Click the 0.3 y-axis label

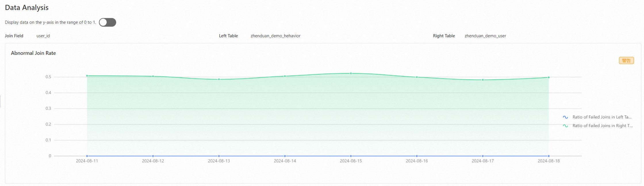coord(48,108)
